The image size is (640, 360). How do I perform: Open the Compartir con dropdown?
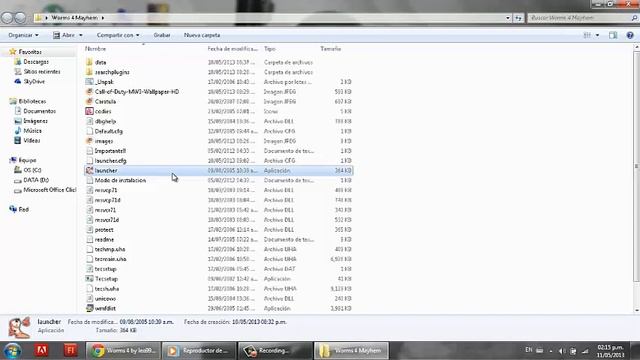tap(118, 36)
